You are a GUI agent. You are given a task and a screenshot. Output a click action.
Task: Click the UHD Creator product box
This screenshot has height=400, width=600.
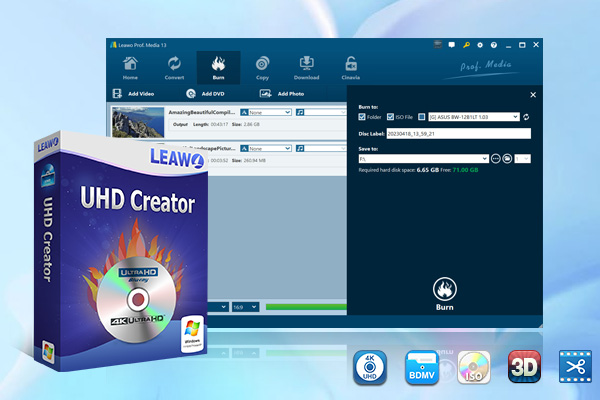click(121, 251)
